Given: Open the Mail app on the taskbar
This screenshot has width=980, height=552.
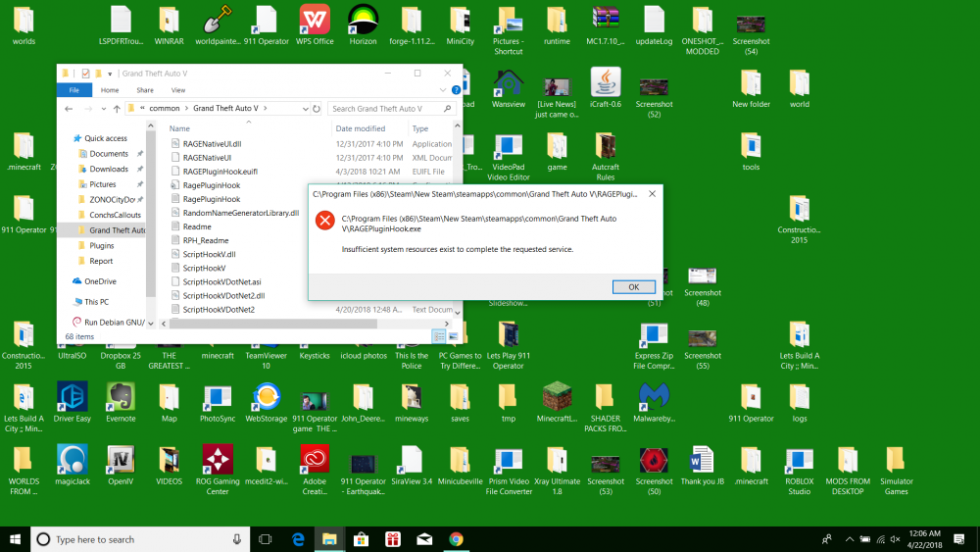Looking at the screenshot, I should 424,539.
